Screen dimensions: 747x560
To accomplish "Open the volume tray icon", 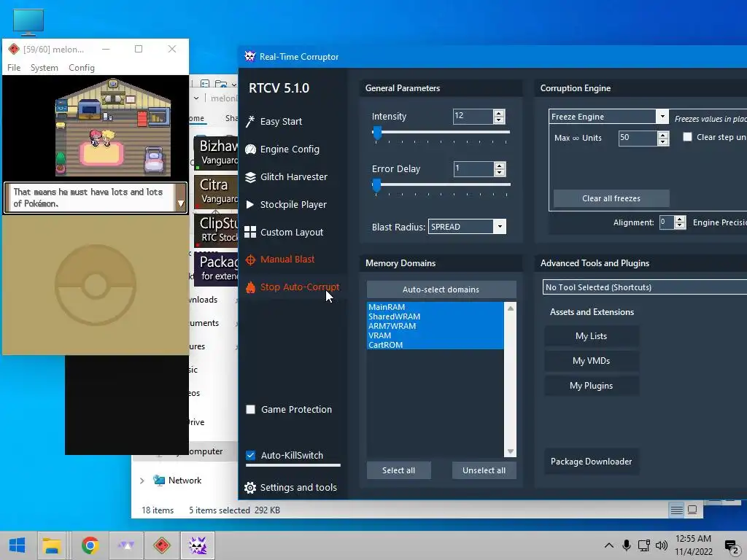I will (x=661, y=545).
